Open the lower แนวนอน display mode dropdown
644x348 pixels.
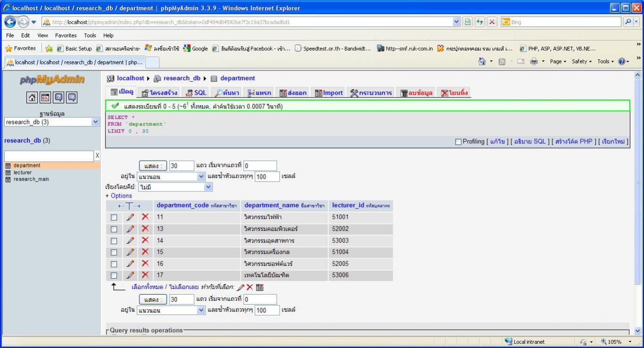point(171,310)
